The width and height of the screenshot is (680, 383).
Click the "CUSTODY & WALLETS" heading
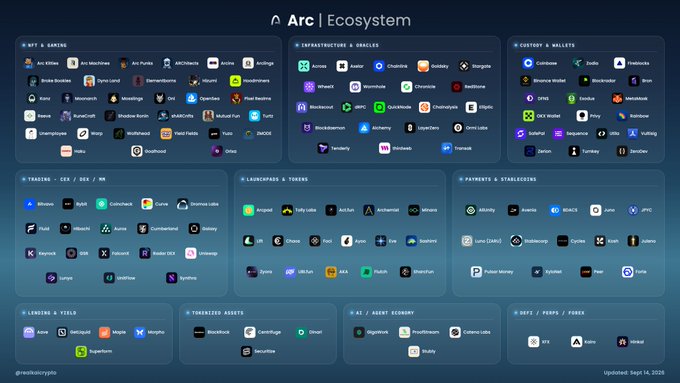click(547, 45)
